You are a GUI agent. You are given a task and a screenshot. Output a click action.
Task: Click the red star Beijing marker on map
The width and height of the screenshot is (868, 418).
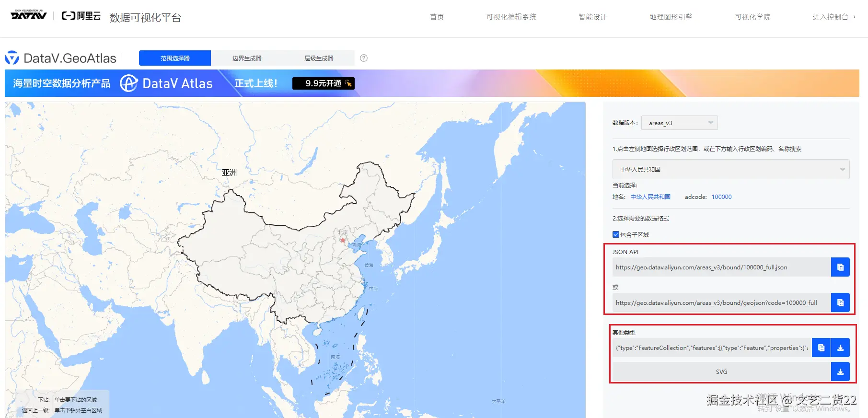343,240
